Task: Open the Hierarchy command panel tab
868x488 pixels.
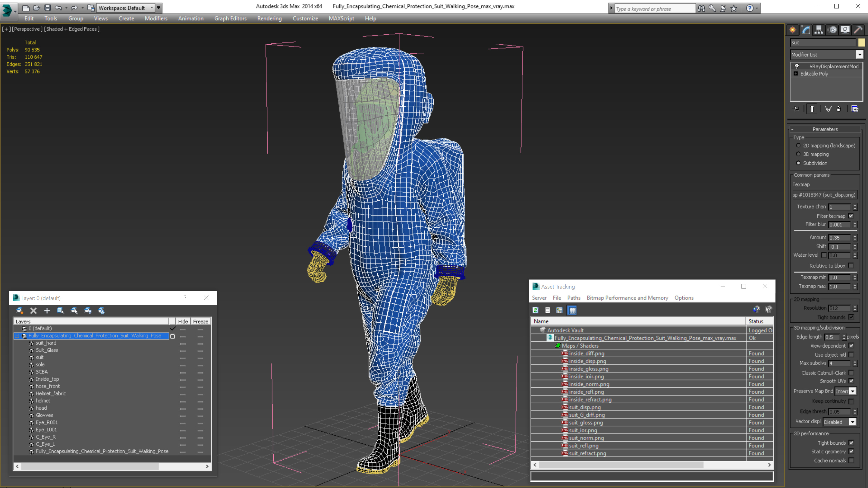Action: pos(819,30)
